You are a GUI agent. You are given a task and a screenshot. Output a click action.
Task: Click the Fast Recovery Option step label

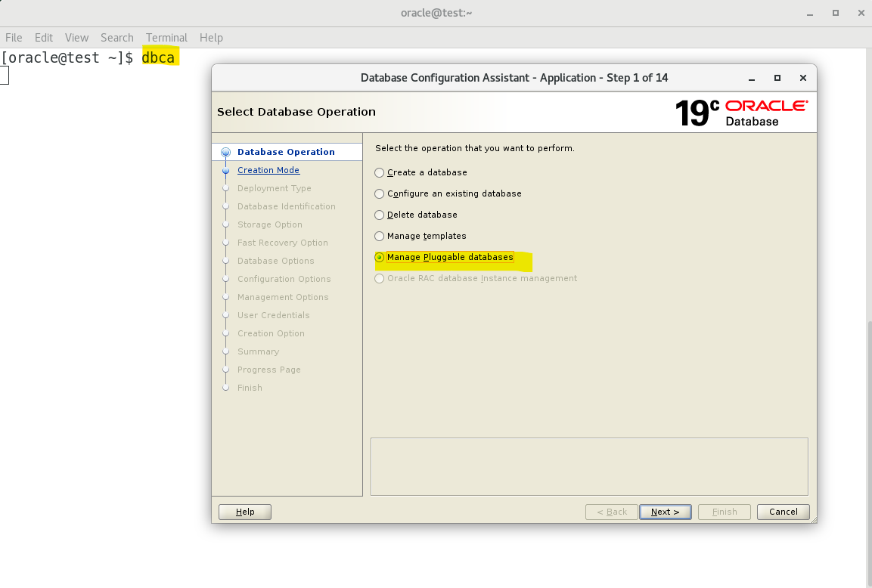(283, 243)
